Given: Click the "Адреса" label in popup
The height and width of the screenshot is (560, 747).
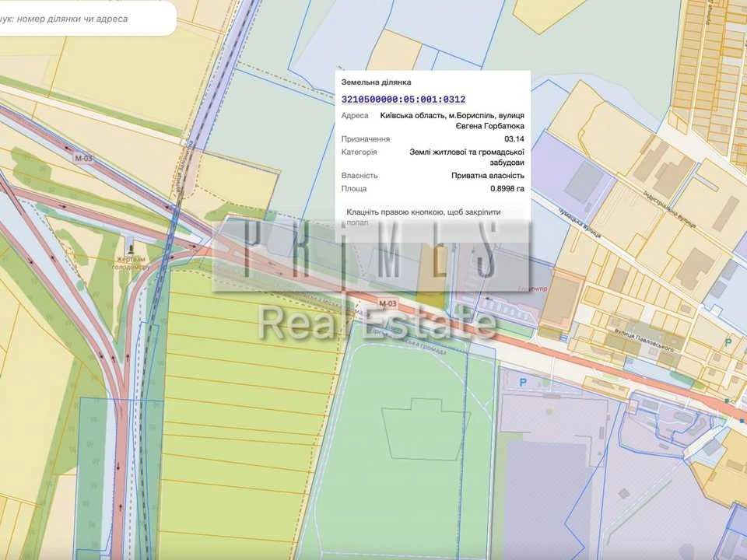Looking at the screenshot, I should point(355,115).
